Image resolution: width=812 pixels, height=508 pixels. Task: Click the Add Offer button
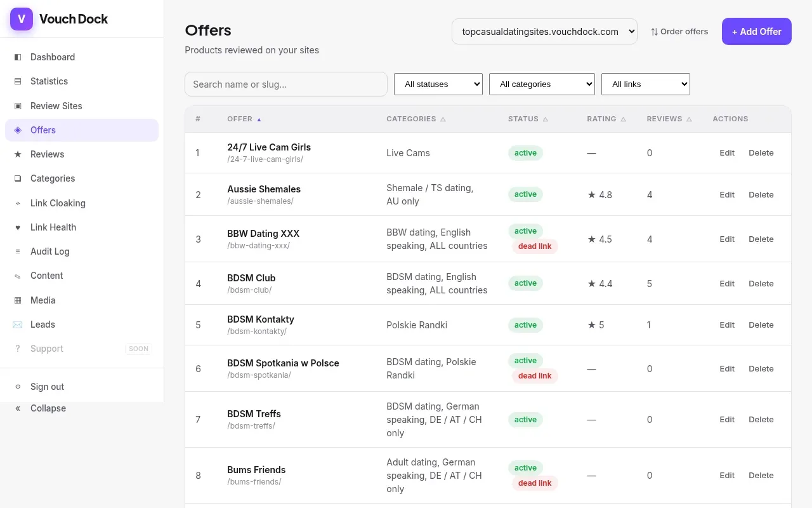coord(757,31)
